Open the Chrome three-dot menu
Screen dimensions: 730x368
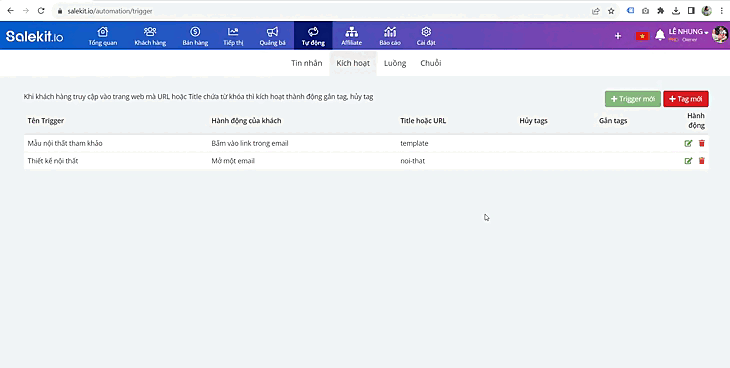coord(722,11)
